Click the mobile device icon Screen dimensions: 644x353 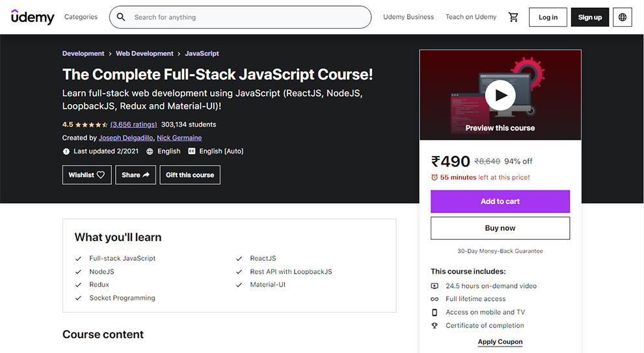(435, 312)
